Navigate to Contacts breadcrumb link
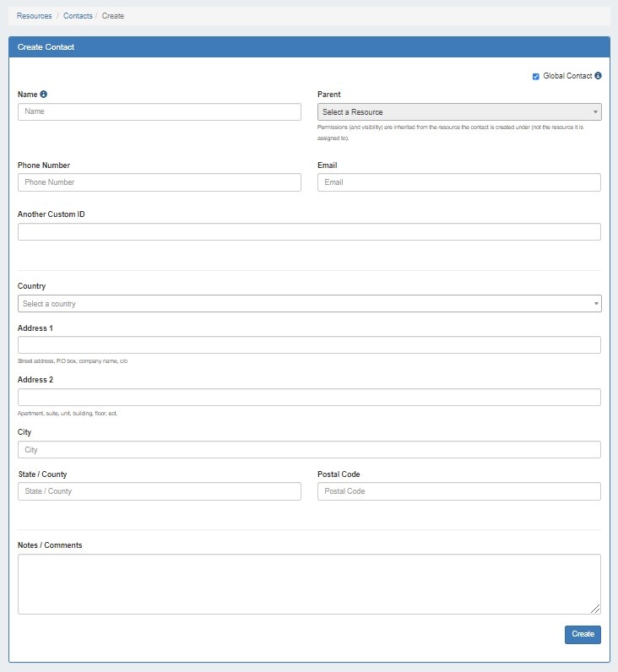 point(78,16)
